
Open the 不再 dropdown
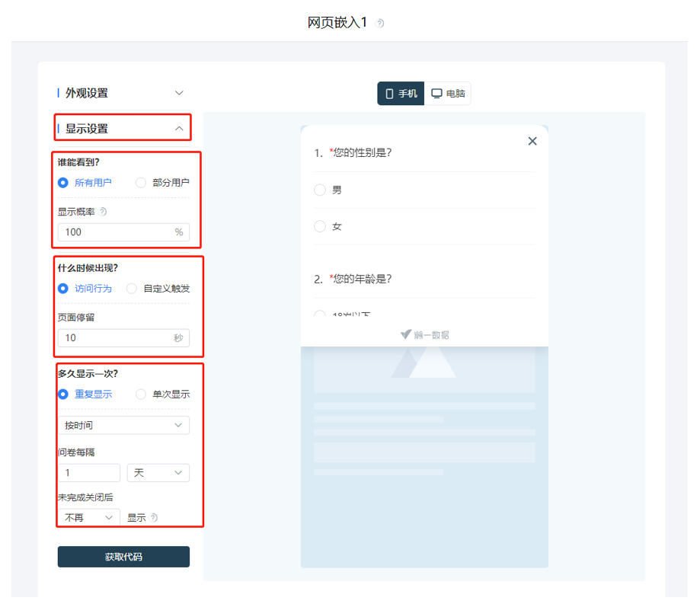tap(89, 518)
